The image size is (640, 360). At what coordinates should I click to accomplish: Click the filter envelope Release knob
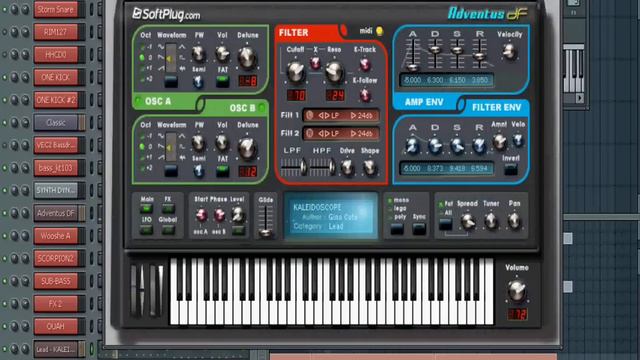coord(479,145)
